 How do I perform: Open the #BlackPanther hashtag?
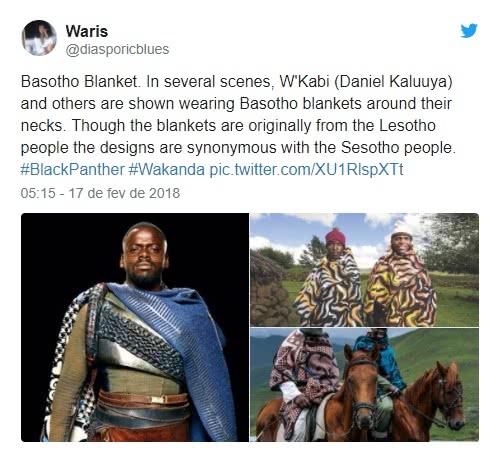72,169
